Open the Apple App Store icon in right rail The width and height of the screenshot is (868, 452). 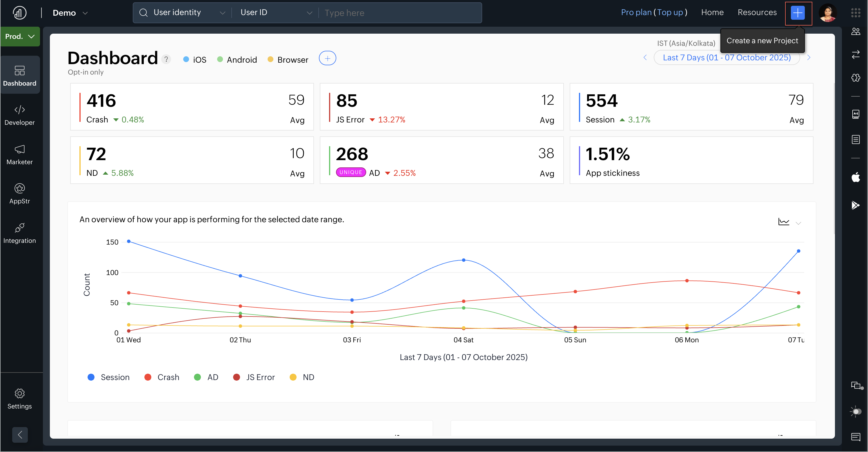(x=856, y=177)
